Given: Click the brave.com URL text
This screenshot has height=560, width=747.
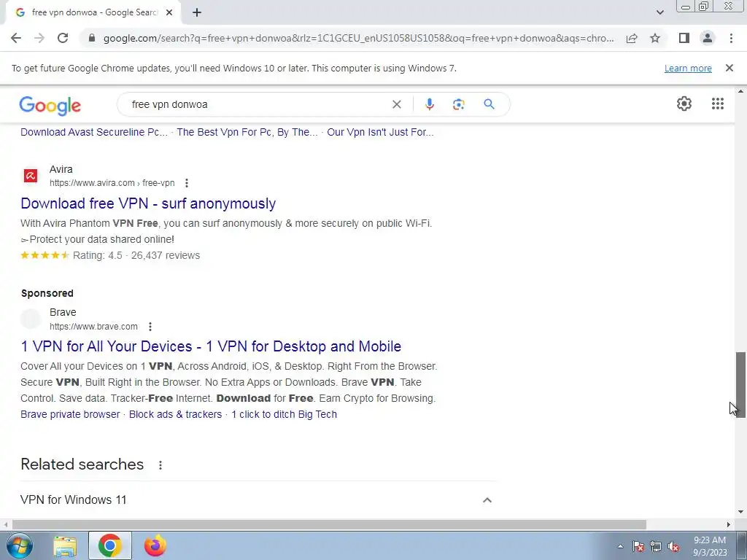Looking at the screenshot, I should (x=93, y=327).
